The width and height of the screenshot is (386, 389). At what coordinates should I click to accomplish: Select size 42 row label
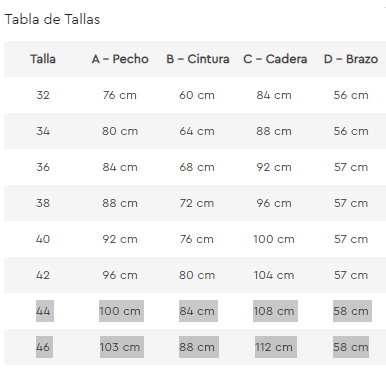43,275
